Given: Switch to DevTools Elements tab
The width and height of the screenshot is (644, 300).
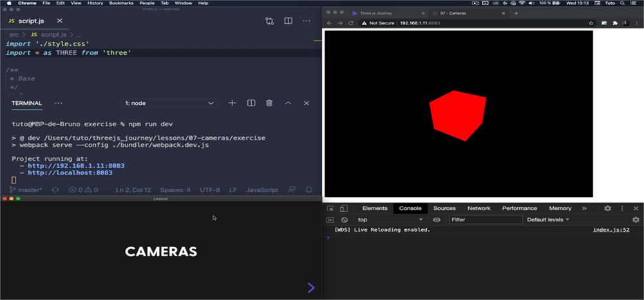Looking at the screenshot, I should click(x=375, y=209).
